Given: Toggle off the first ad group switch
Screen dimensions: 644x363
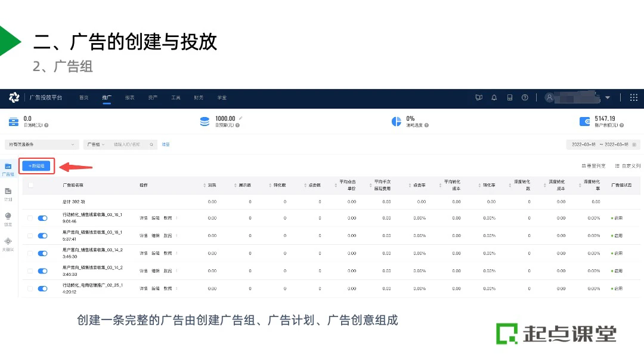Looking at the screenshot, I should coord(42,218).
